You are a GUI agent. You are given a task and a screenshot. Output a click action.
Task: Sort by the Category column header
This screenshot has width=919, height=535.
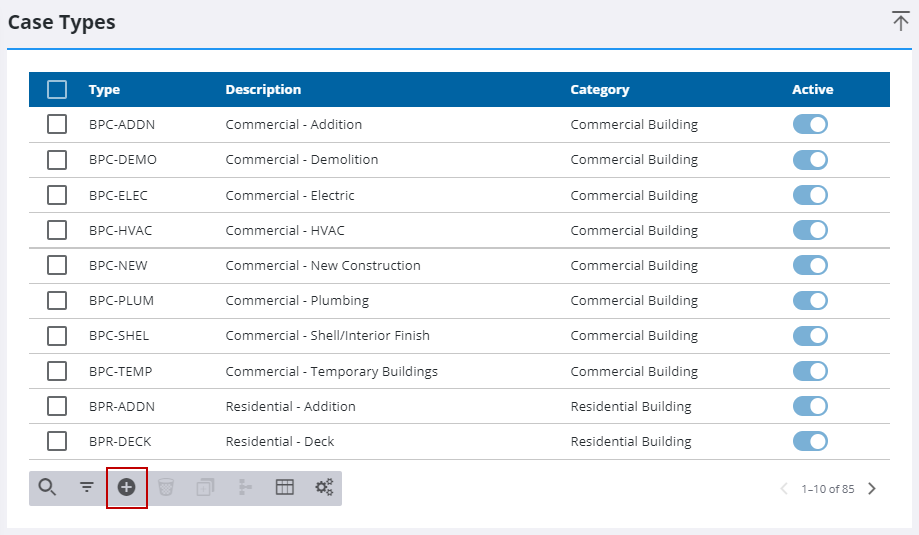point(599,90)
